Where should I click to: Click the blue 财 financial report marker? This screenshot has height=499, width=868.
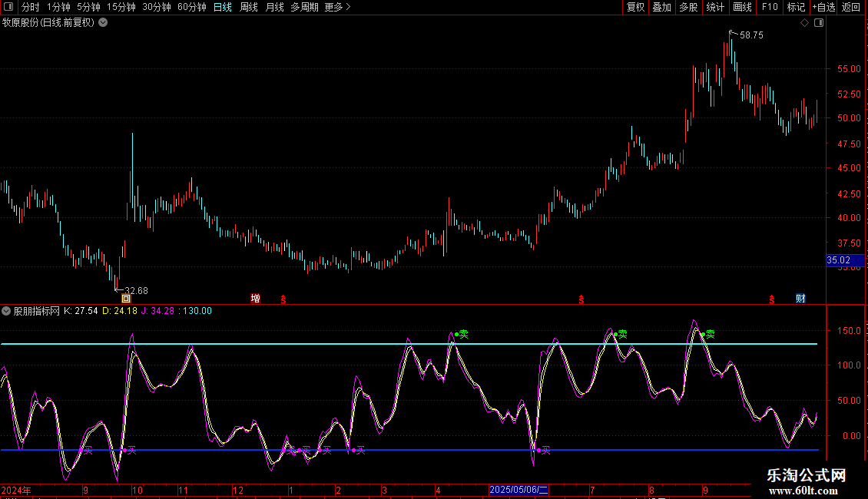(800, 298)
